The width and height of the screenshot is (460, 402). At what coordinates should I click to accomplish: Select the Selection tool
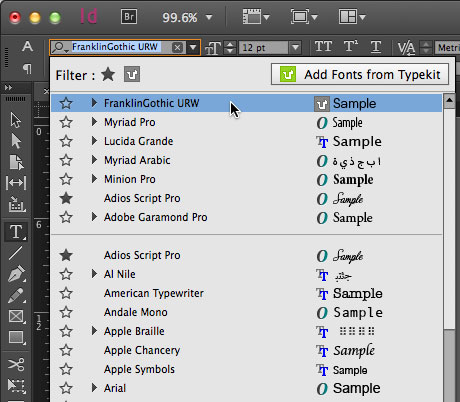tap(16, 120)
